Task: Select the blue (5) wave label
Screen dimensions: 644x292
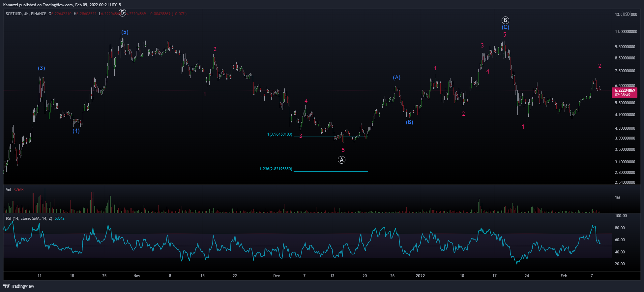Action: 125,32
